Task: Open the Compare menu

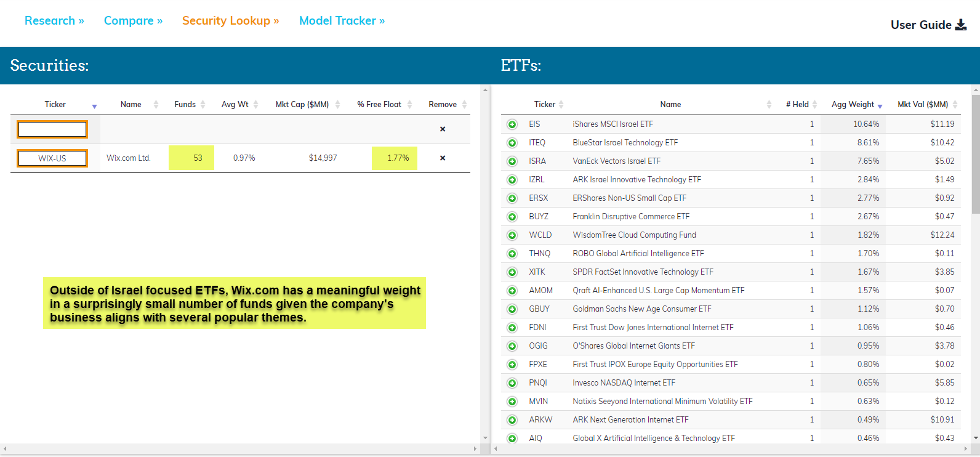Action: [x=134, y=20]
